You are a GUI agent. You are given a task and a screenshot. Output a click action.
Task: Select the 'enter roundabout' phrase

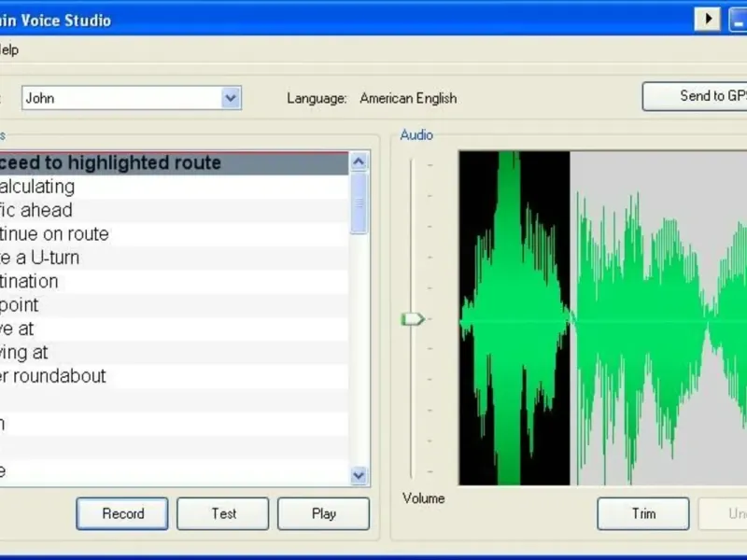click(x=174, y=376)
